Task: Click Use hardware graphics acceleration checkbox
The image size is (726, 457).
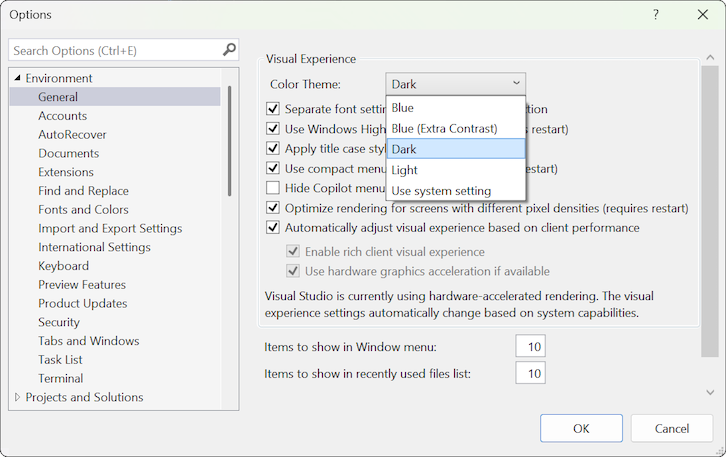Action: 293,271
